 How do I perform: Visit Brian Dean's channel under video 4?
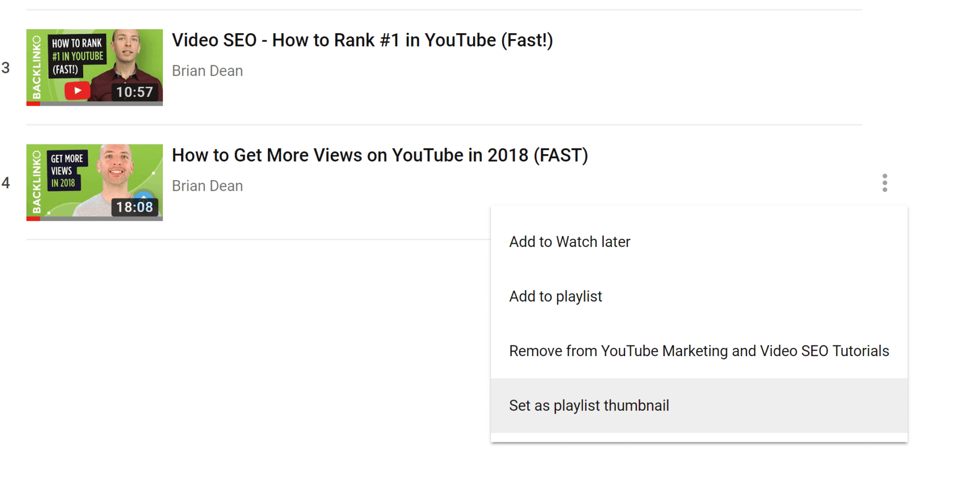[207, 186]
